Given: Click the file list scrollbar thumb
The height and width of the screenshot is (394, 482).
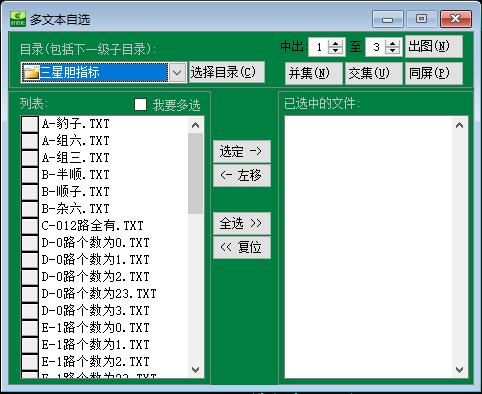Looking at the screenshot, I should point(196,173).
